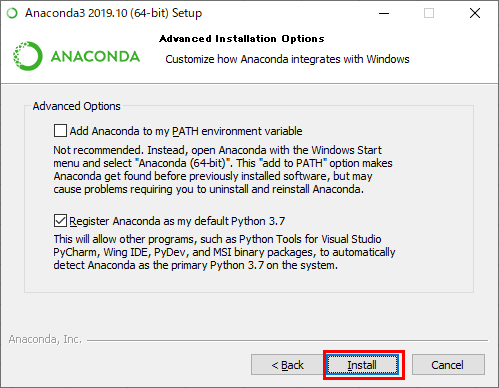Click the green Anaconda ring logo in header
The width and height of the screenshot is (499, 388).
(28, 56)
